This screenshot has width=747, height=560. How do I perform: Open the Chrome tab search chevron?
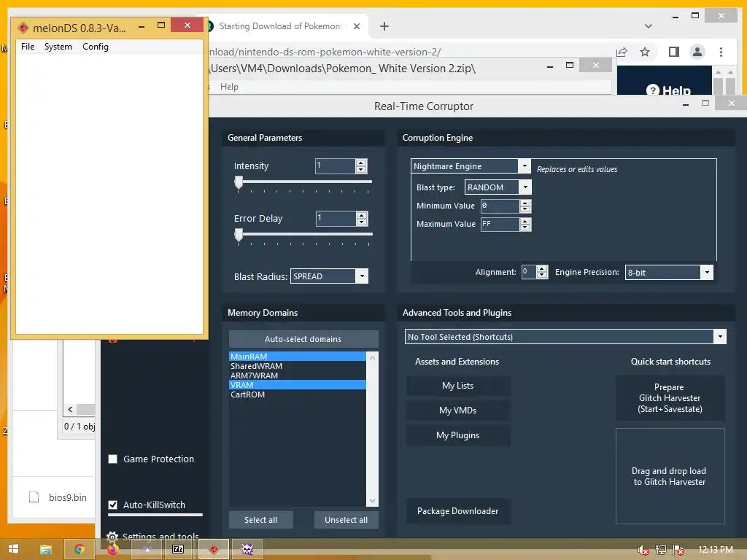pyautogui.click(x=648, y=26)
